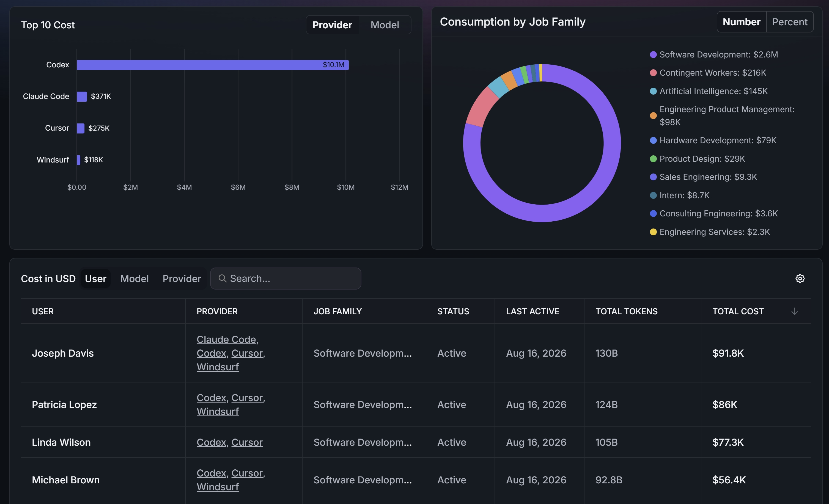The height and width of the screenshot is (504, 829).
Task: Open Cursor link in Patricia Lopez row
Action: tap(247, 398)
